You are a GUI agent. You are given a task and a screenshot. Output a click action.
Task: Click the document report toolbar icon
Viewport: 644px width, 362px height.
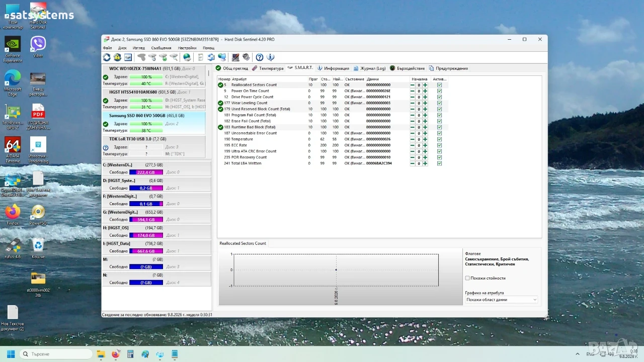click(x=200, y=57)
